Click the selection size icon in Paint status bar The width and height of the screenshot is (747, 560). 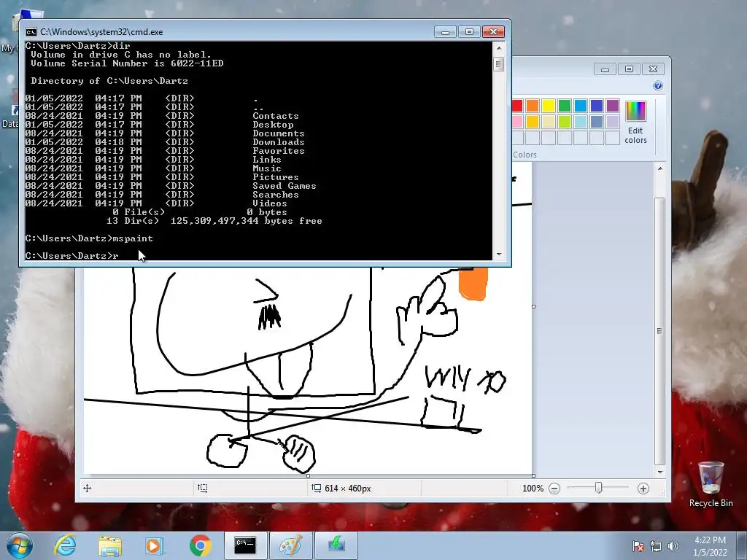coord(203,488)
